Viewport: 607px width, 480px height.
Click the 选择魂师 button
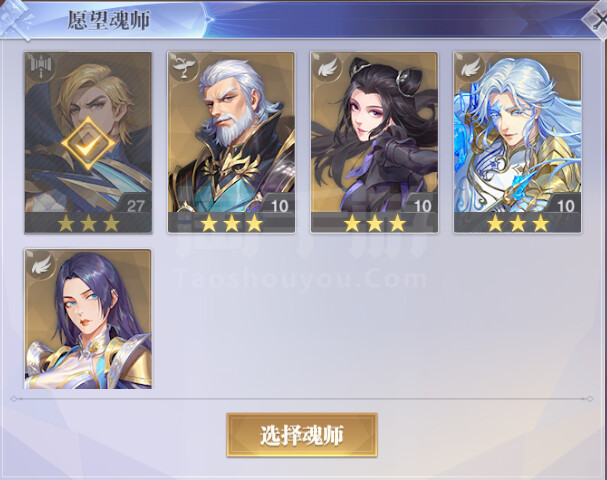point(302,435)
